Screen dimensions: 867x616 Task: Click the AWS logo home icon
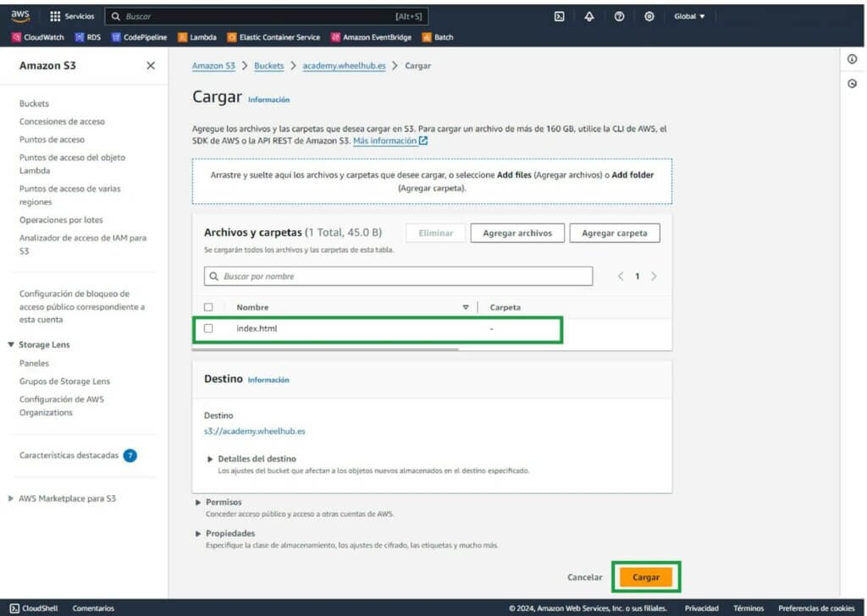(20, 15)
